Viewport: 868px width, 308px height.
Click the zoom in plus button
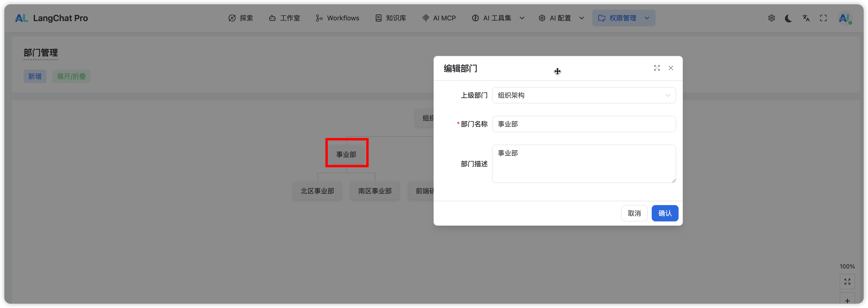(847, 300)
